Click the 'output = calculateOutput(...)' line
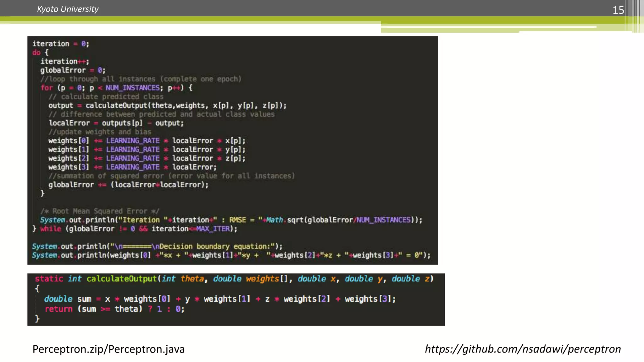This screenshot has height=362, width=644. pos(168,105)
